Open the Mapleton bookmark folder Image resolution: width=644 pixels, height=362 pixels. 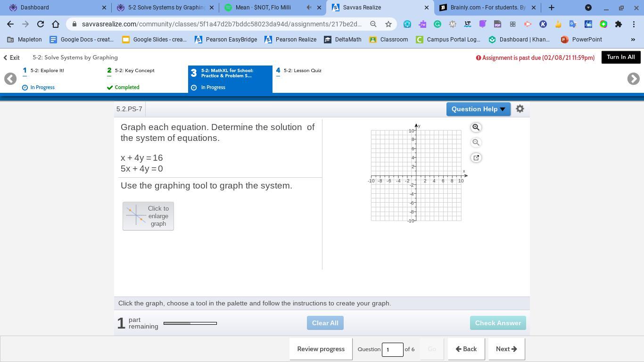25,40
